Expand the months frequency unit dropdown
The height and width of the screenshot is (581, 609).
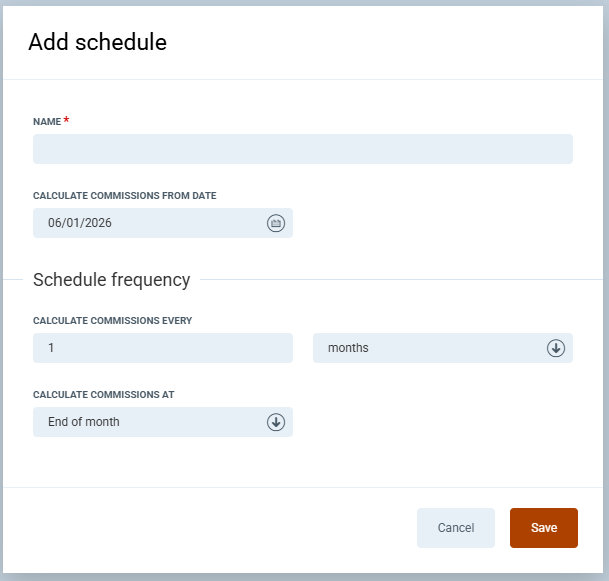click(430, 348)
